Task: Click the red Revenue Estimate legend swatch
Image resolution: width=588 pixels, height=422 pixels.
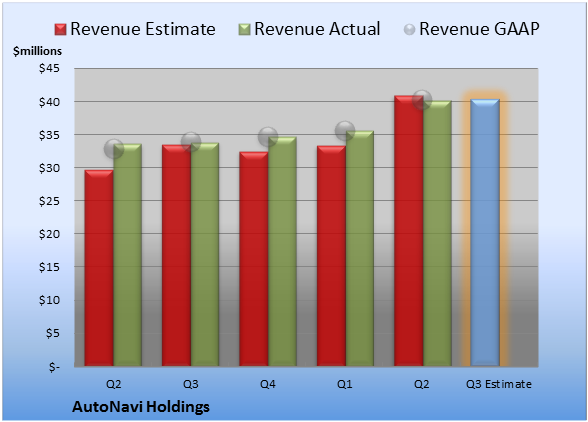Action: [60, 30]
